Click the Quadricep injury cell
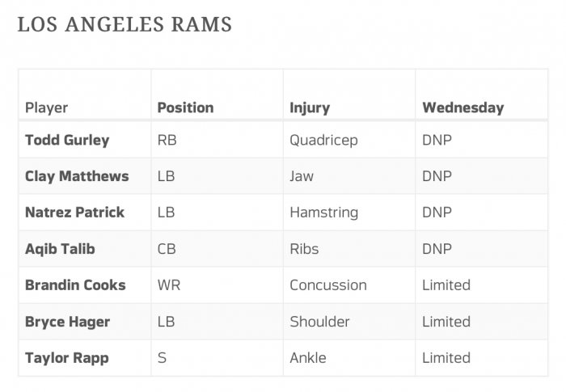 pos(323,140)
